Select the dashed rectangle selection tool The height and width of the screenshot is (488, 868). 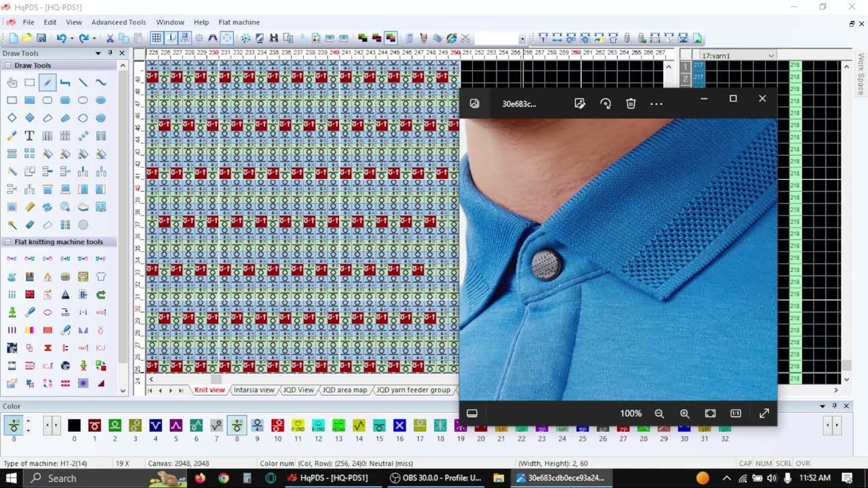[30, 83]
